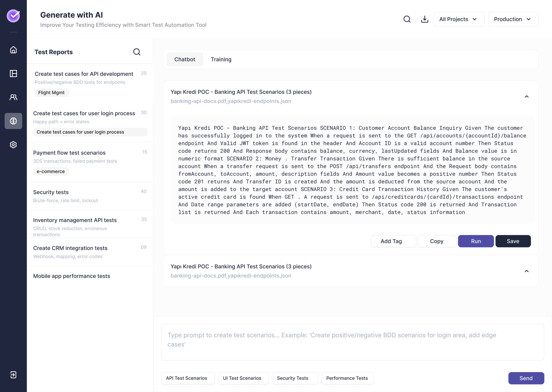Open Payment flow test scenarios report

point(69,153)
